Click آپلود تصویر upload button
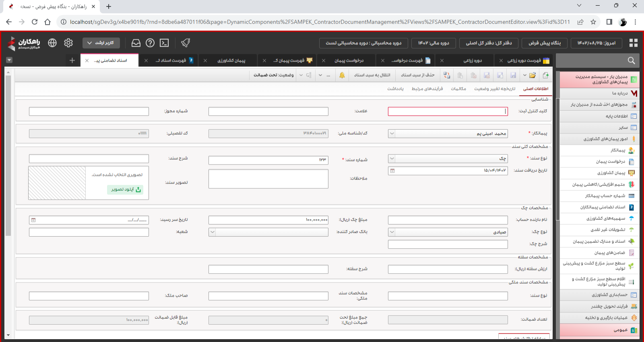 point(126,190)
